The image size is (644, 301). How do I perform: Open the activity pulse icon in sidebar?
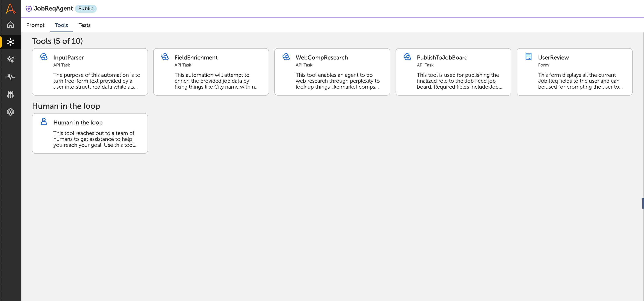tap(10, 77)
